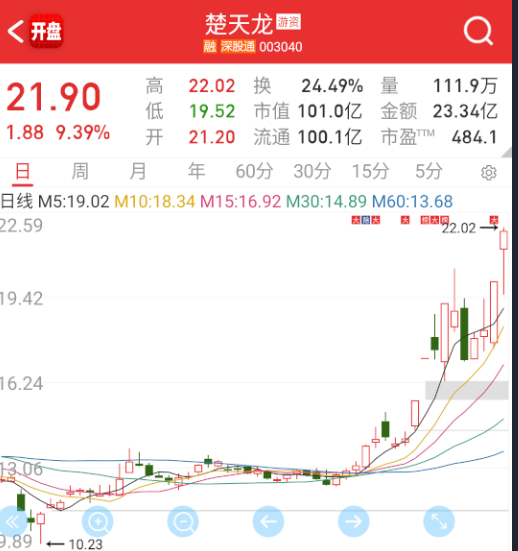
Task: Tap the 日线 indicator label
Action: tap(17, 202)
